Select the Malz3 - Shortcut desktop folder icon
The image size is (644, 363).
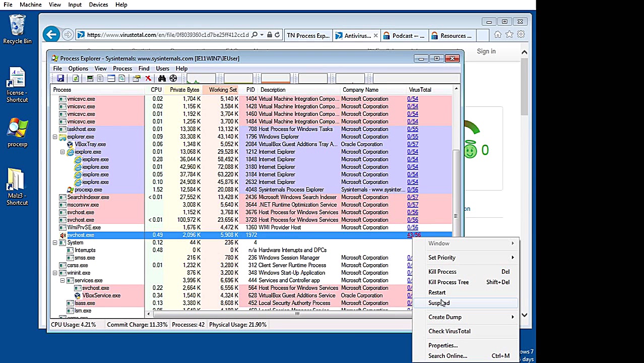point(17,187)
